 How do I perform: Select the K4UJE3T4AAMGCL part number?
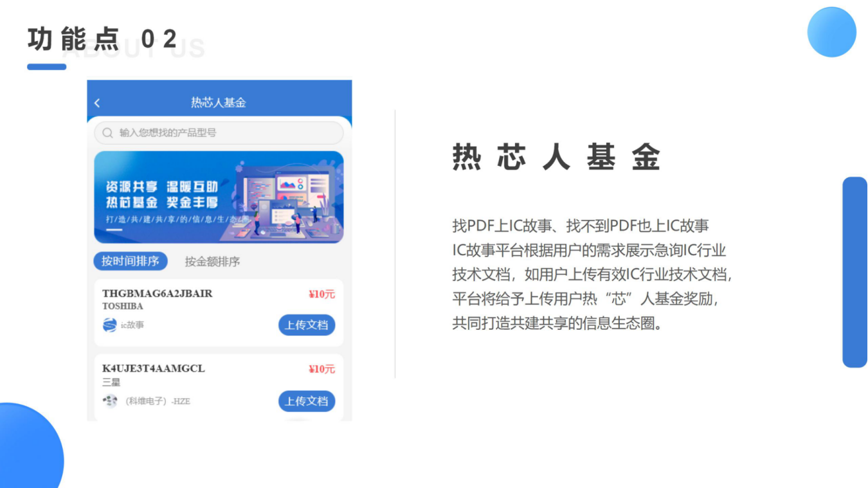(x=154, y=368)
